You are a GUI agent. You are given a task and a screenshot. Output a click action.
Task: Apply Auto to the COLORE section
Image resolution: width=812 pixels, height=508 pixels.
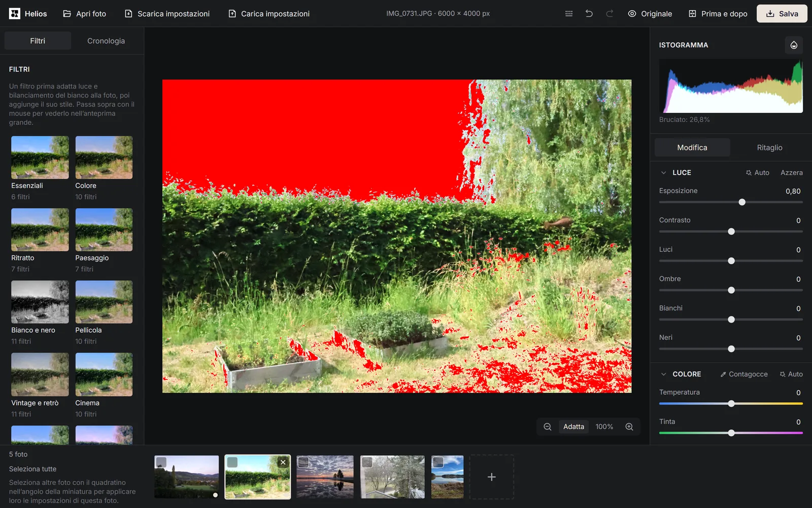pyautogui.click(x=791, y=374)
